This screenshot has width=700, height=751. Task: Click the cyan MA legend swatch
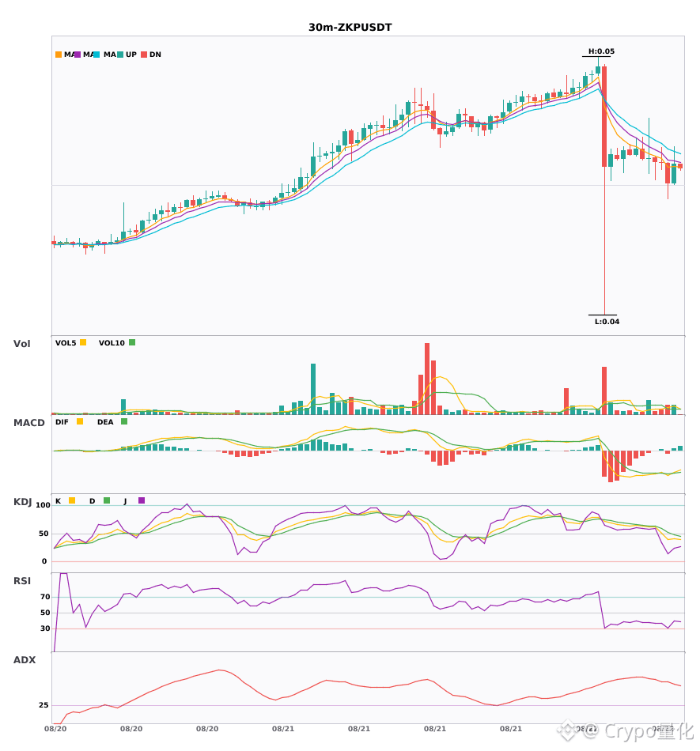(96, 55)
